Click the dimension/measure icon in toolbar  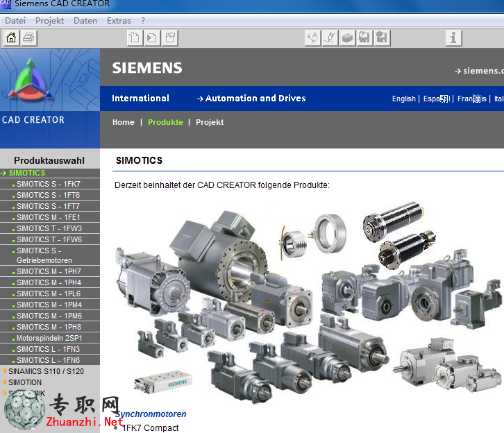click(x=313, y=38)
